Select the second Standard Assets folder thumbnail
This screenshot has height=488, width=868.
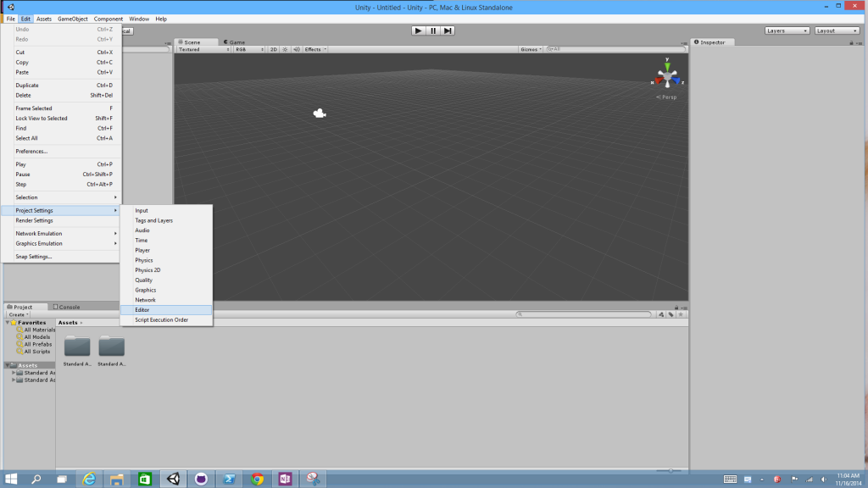[111, 347]
